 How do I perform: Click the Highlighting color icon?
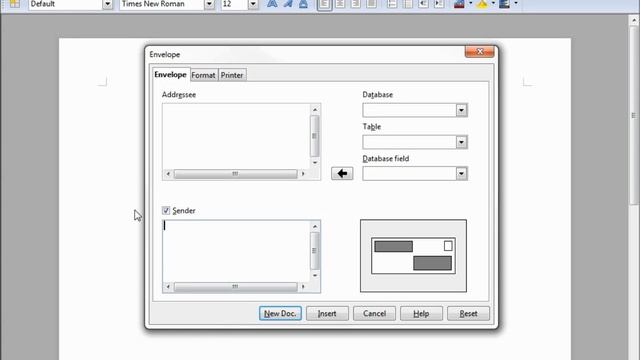tap(482, 4)
